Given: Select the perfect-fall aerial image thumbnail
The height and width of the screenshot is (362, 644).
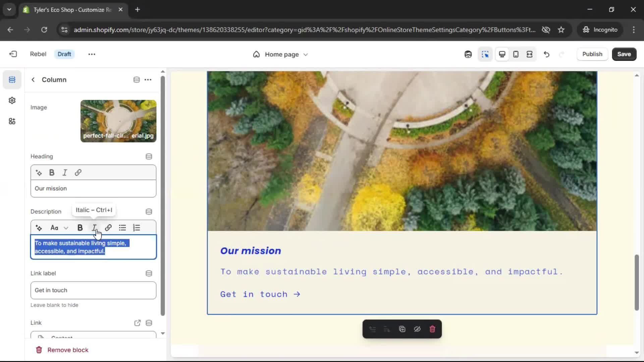Looking at the screenshot, I should coord(118,121).
